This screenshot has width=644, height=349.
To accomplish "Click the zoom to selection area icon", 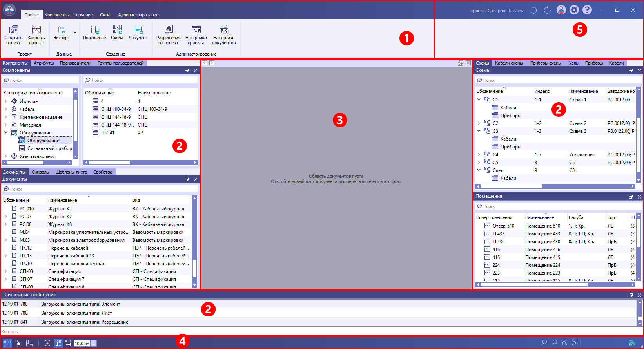I will click(575, 342).
